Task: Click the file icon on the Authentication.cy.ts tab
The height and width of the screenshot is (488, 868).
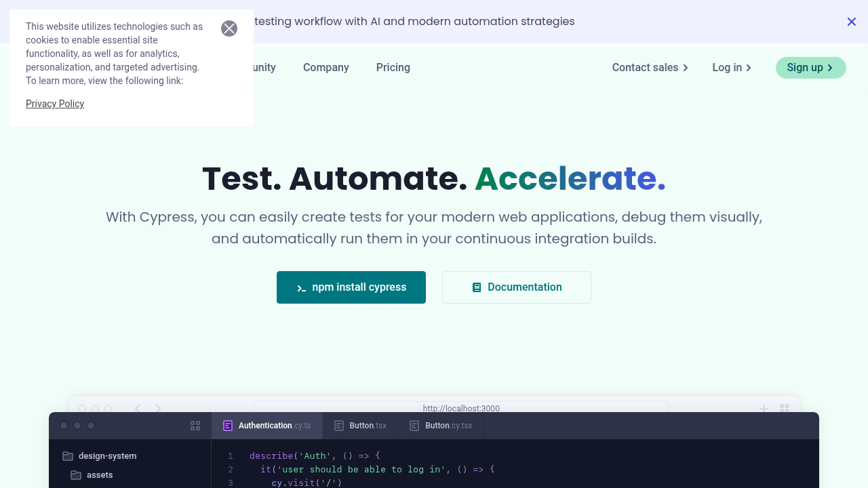Action: click(x=228, y=426)
